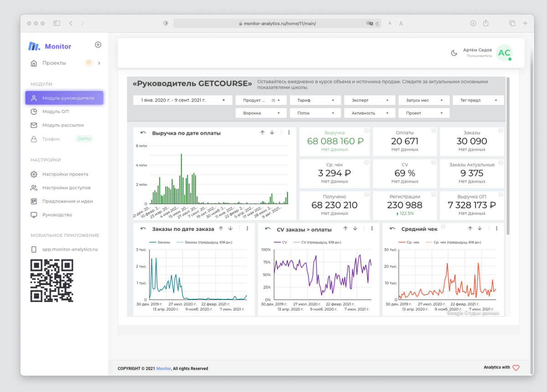Image resolution: width=547 pixels, height=392 pixels.
Task: Reset the Выручка по дате оплаты chart
Action: point(143,133)
